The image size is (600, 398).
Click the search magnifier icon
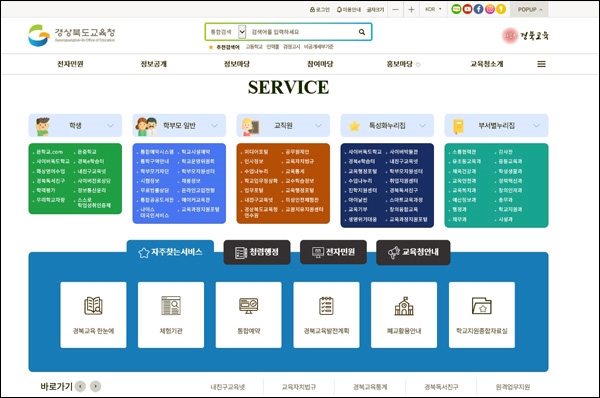tap(362, 32)
